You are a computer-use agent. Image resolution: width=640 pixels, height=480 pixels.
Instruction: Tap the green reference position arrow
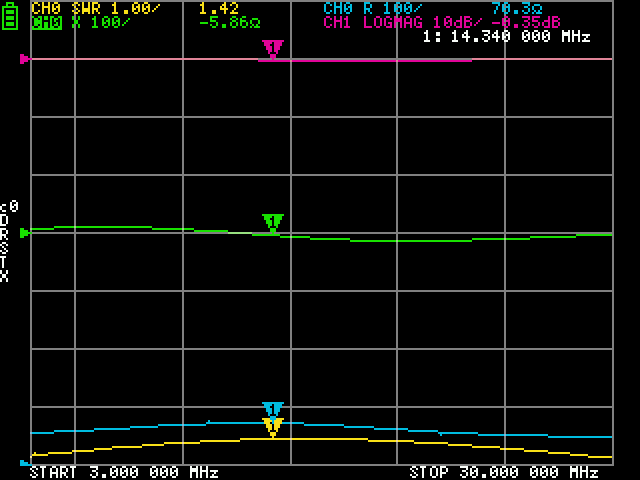[25, 232]
